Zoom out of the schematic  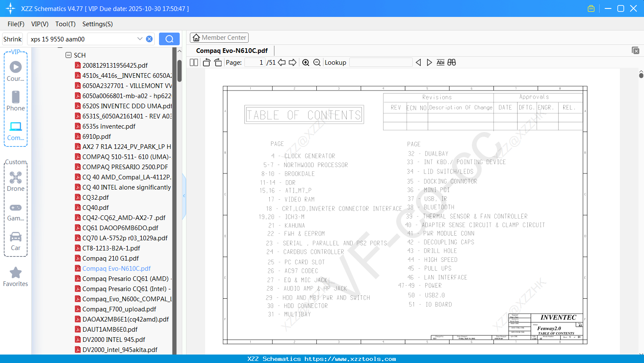click(x=317, y=63)
